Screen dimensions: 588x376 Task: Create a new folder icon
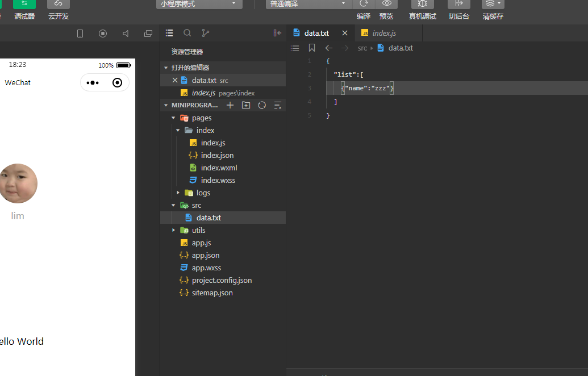246,105
